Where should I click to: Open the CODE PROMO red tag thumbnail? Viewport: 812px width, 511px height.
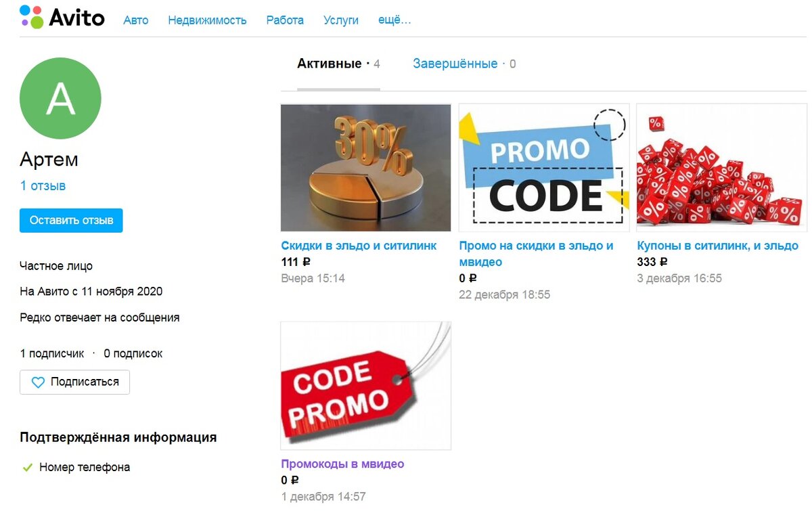pos(365,386)
